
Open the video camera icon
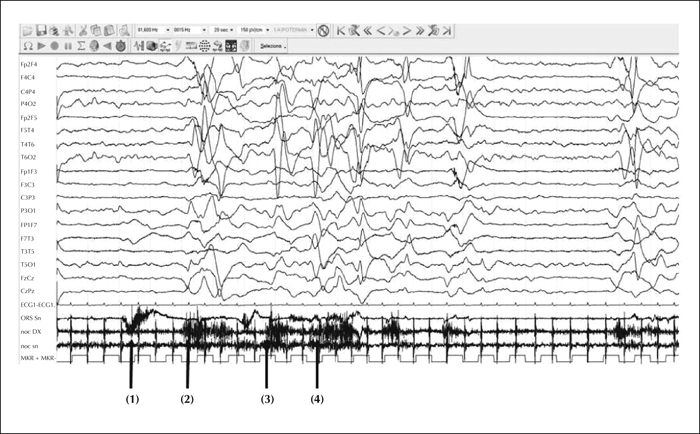click(152, 46)
